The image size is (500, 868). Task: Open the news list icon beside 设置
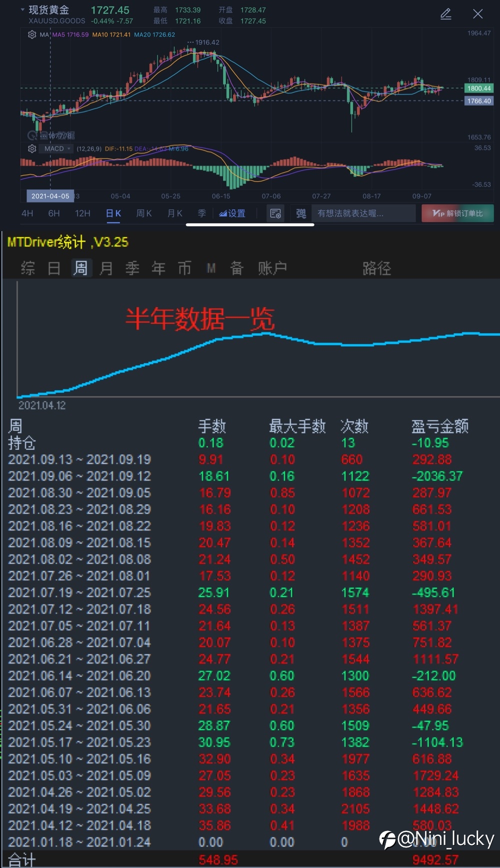(275, 214)
